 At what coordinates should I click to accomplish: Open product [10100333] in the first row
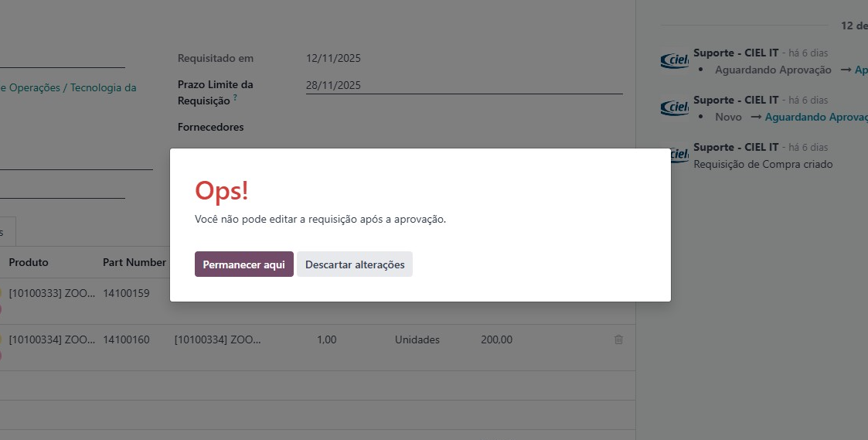pyautogui.click(x=51, y=294)
